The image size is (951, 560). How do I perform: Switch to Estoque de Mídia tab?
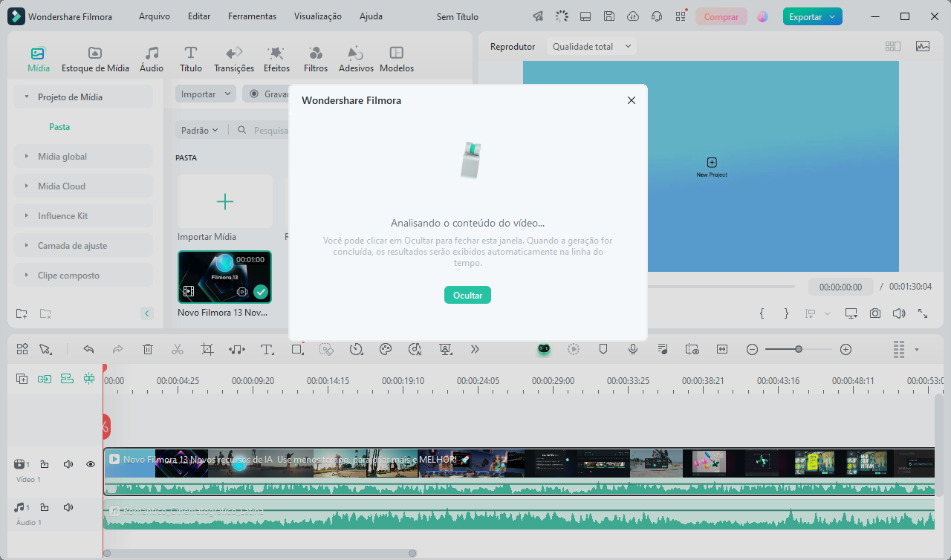click(x=95, y=59)
